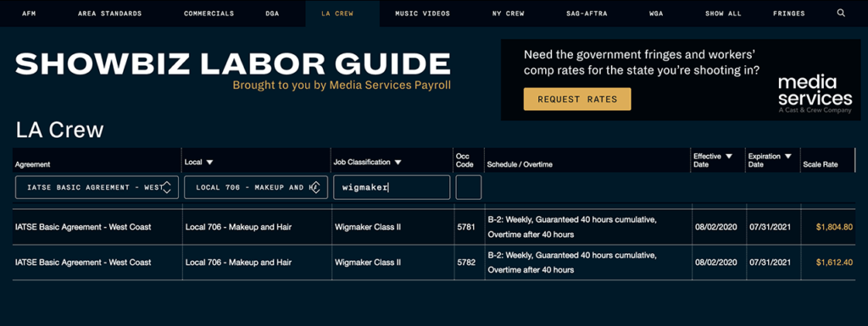Image resolution: width=868 pixels, height=326 pixels.
Task: Select the occ code 5781 cell
Action: (466, 227)
